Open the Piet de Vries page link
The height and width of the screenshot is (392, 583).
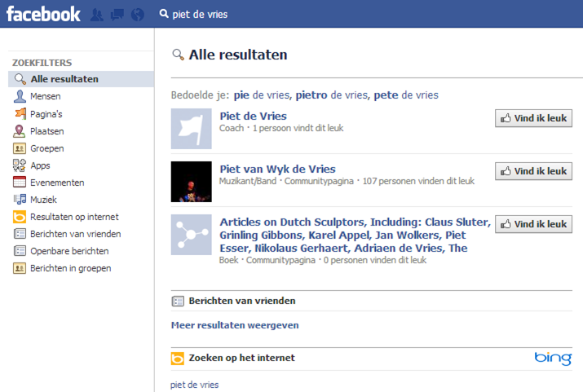(254, 116)
